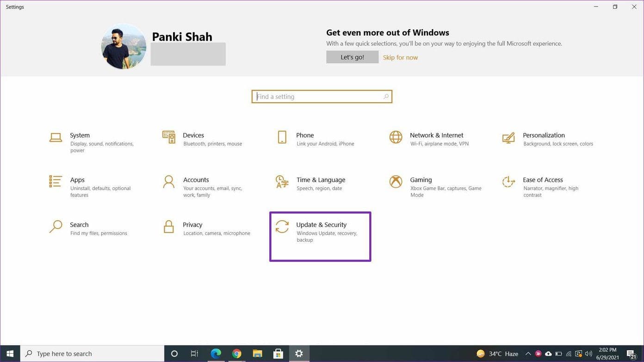Click the Find a setting search field
The width and height of the screenshot is (644, 362).
[x=322, y=97]
